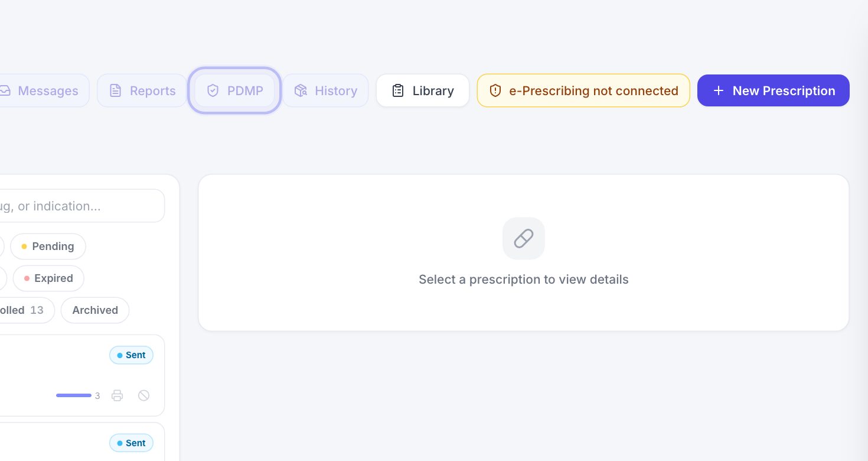
Task: Click the document icon in Reports button
Action: click(116, 90)
